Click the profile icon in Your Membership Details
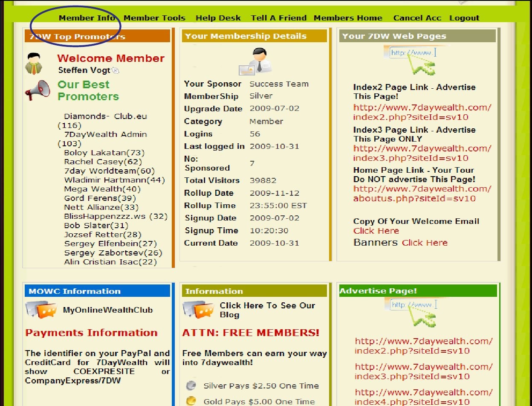The image size is (532, 406). point(255,61)
